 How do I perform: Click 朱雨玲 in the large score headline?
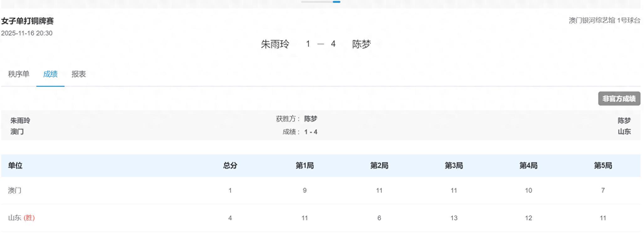point(275,44)
